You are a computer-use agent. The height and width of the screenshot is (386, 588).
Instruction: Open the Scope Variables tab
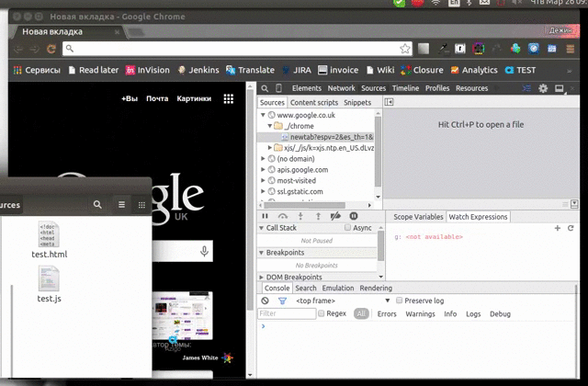[x=418, y=217]
